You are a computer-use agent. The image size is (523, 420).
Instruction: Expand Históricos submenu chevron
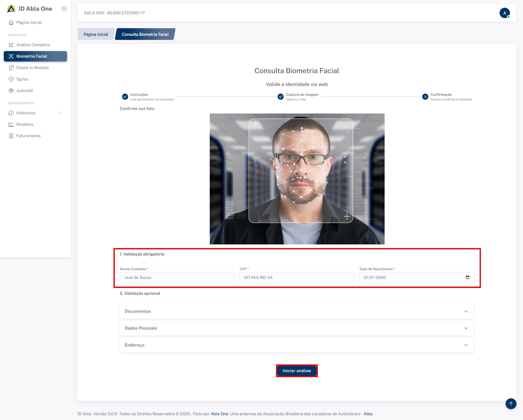(x=60, y=113)
